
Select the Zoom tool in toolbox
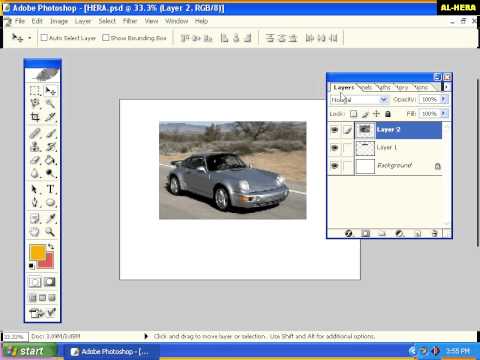click(x=50, y=231)
